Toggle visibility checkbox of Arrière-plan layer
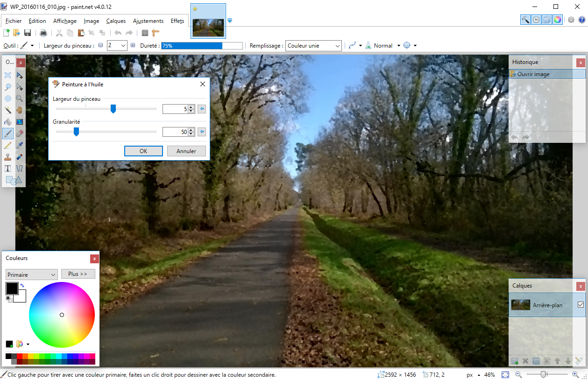The height and width of the screenshot is (380, 588). click(x=581, y=305)
